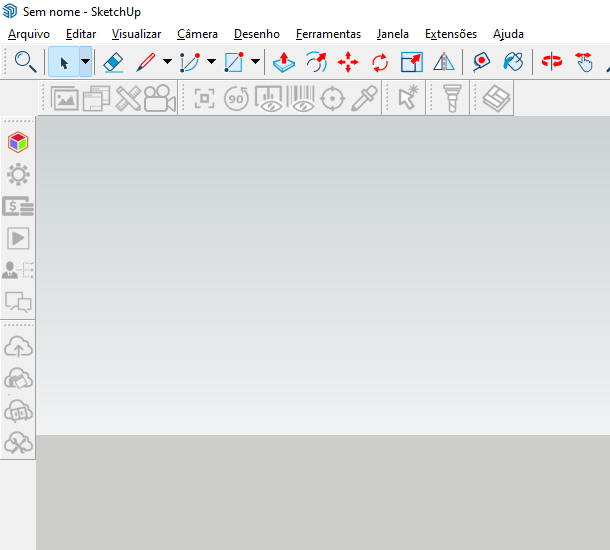
Task: Open the Extensões menu
Action: [x=451, y=34]
